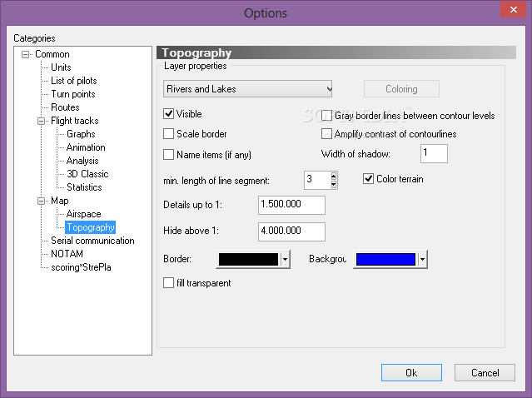The image size is (532, 398).
Task: Enable Name items (if any)
Action: point(169,155)
